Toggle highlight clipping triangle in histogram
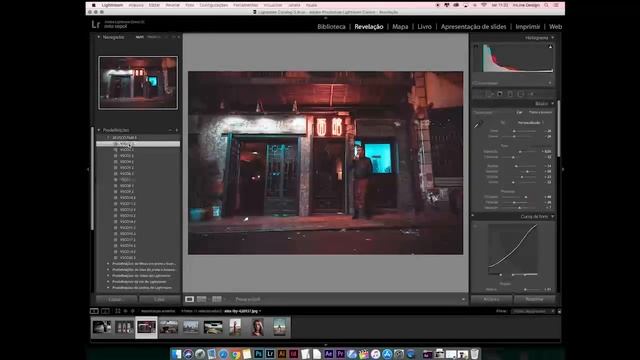The image size is (640, 360). coord(550,47)
